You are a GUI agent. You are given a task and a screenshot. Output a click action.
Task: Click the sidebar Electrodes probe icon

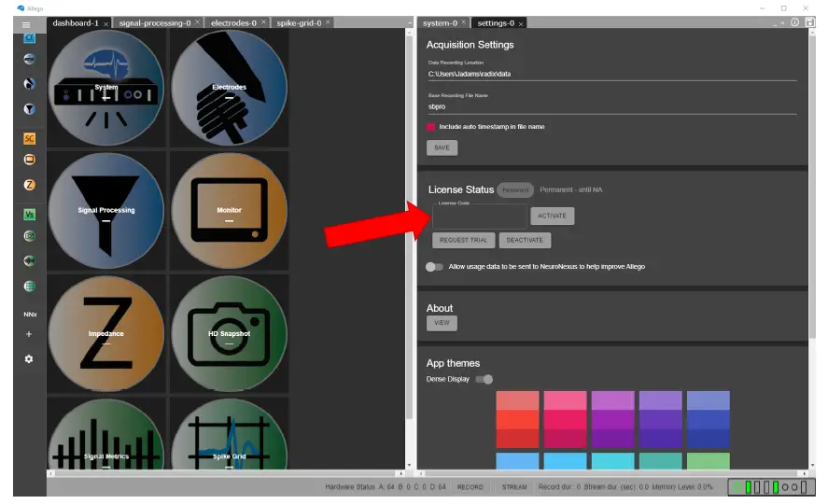30,84
